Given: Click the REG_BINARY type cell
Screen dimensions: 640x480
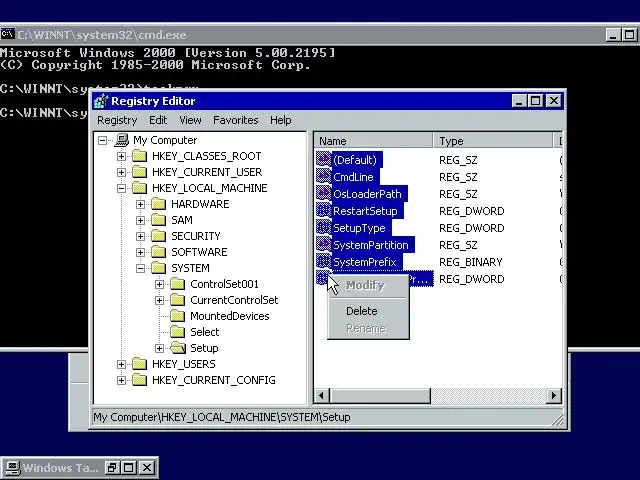Looking at the screenshot, I should tap(471, 262).
